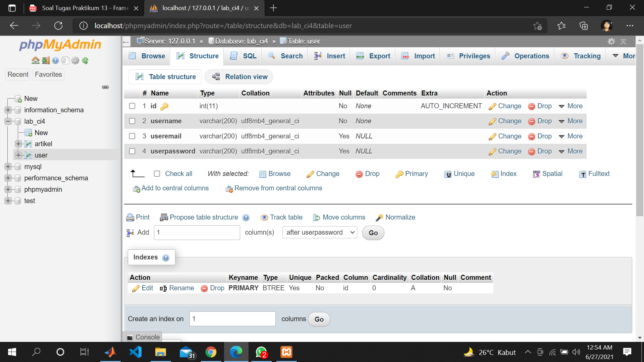Click the Chrome icon on the taskbar
This screenshot has width=644, height=362.
(x=211, y=352)
